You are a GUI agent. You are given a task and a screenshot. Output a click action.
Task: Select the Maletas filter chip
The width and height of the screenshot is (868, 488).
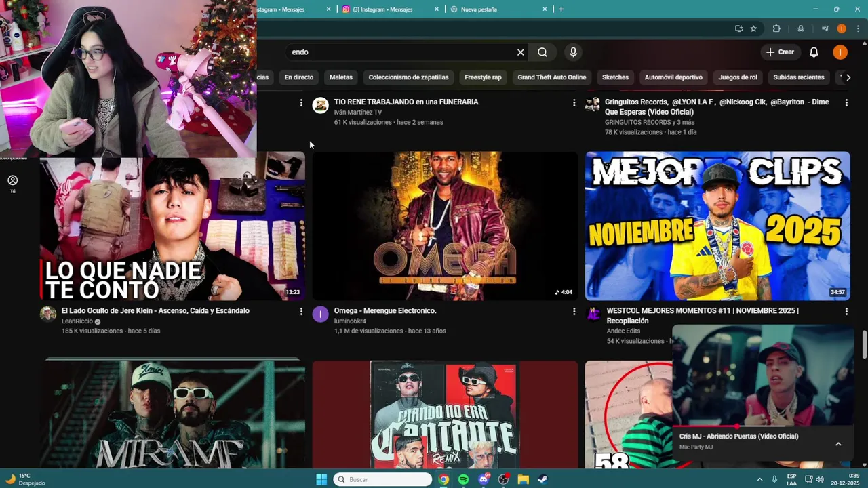[341, 77]
